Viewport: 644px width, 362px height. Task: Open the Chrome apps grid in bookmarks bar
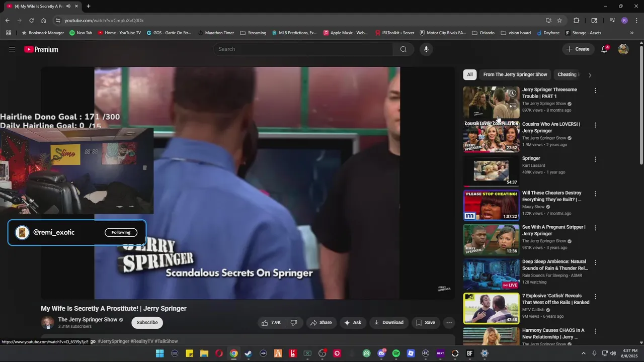click(9, 33)
